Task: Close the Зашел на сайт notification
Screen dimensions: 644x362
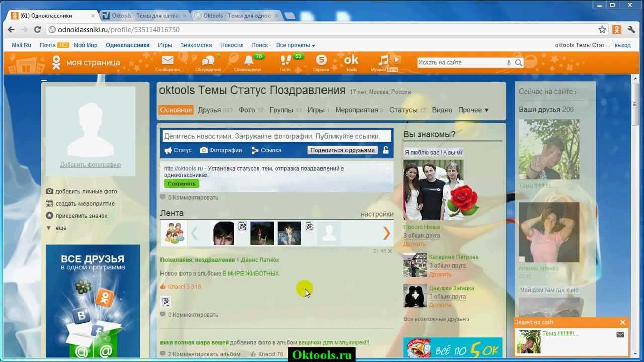Action: [x=622, y=322]
